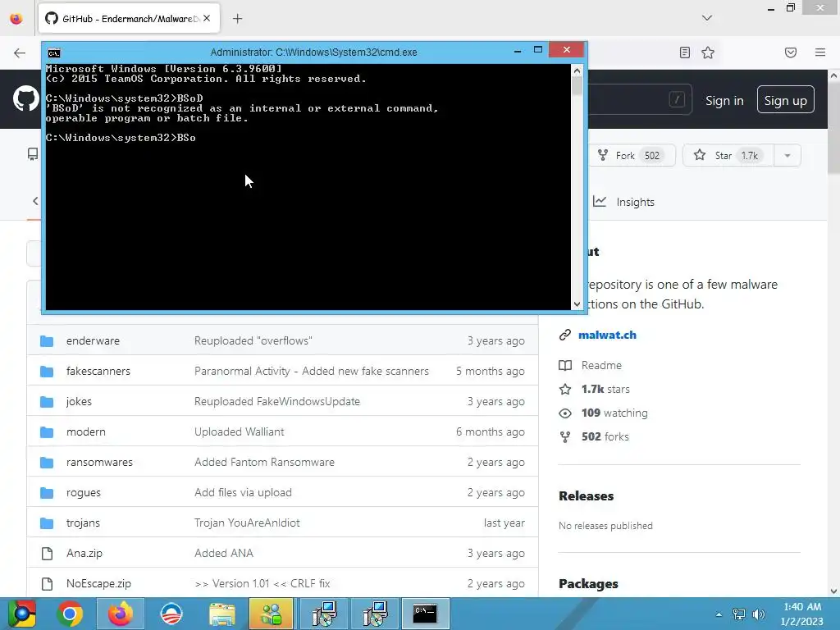Viewport: 840px width, 630px height.
Task: Launch Google Chrome from taskbar
Action: [70, 614]
